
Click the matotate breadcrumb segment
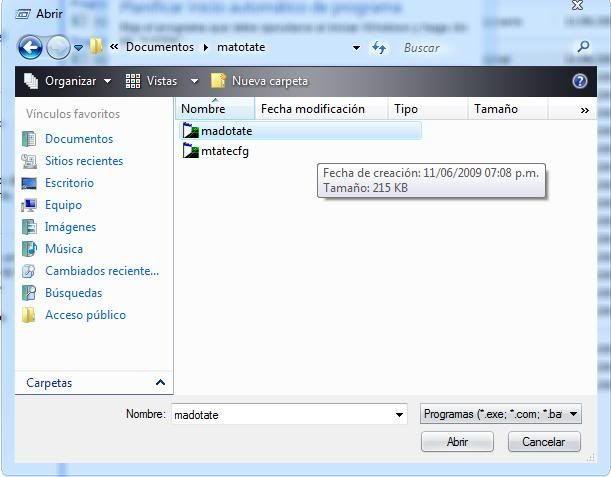point(241,47)
